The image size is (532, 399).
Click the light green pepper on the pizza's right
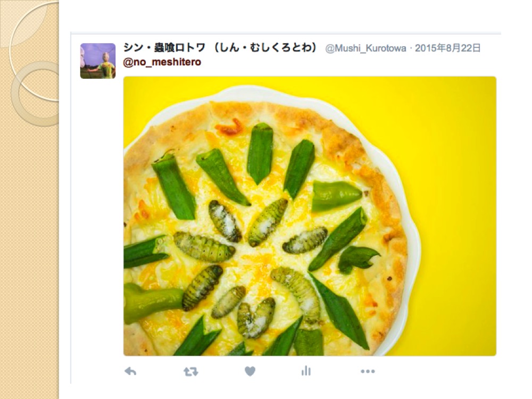click(336, 196)
